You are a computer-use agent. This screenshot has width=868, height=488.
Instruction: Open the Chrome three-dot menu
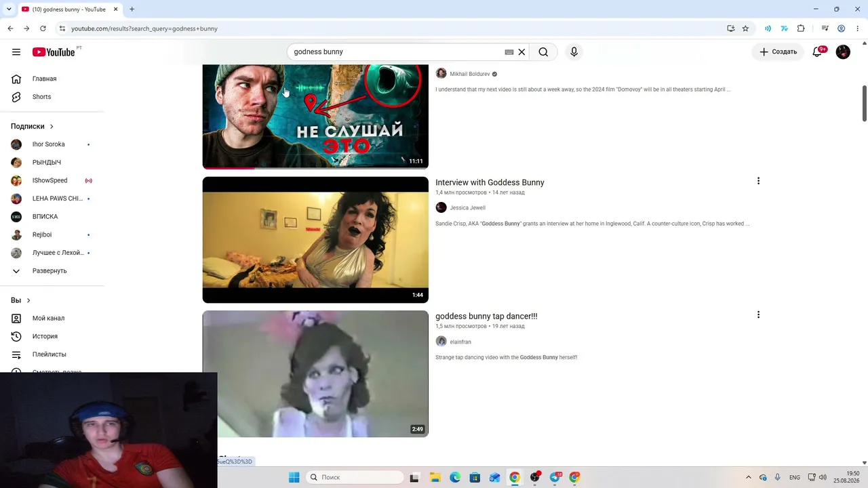click(858, 28)
